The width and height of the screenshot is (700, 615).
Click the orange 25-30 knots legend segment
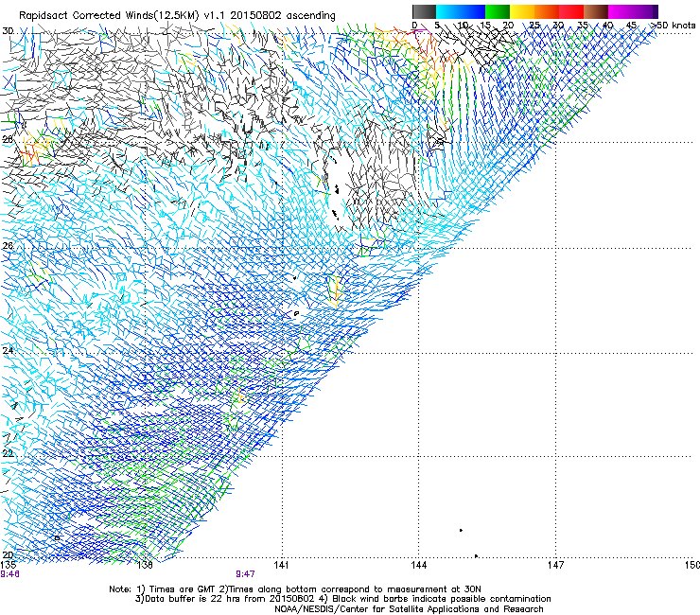click(x=547, y=11)
